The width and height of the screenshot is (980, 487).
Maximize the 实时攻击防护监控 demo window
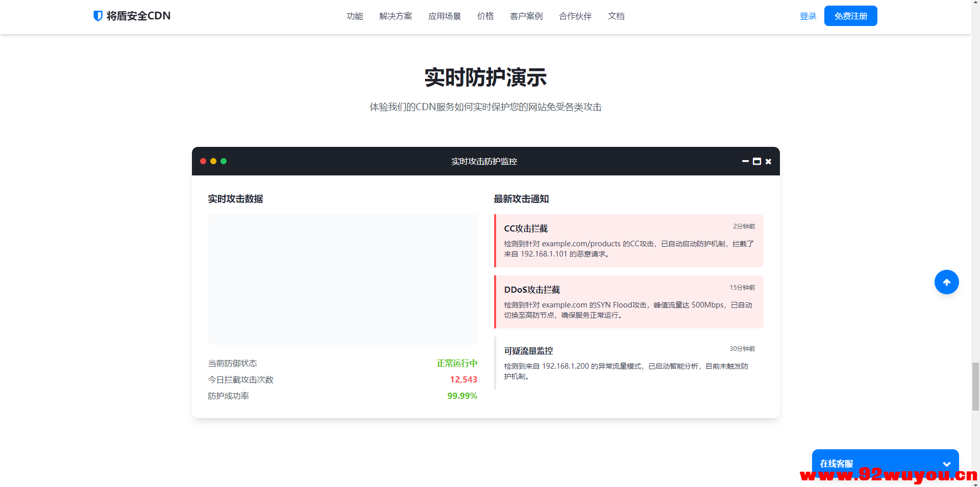(757, 161)
